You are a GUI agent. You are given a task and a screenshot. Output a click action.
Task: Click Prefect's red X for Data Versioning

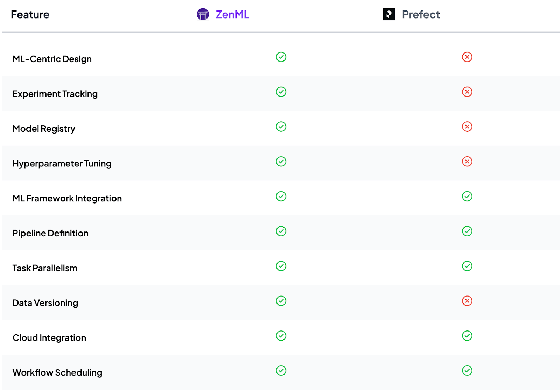467,301
